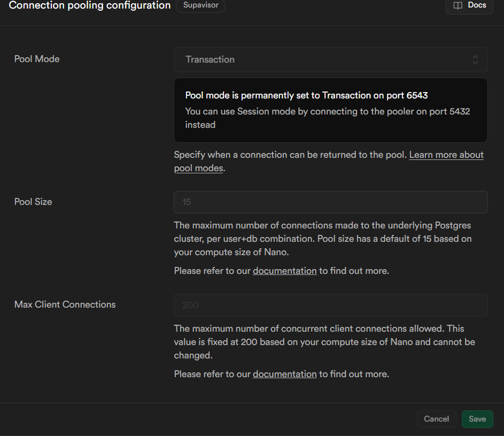Click the book icon beside Docs
Viewport: 504px width, 436px height.
(458, 5)
